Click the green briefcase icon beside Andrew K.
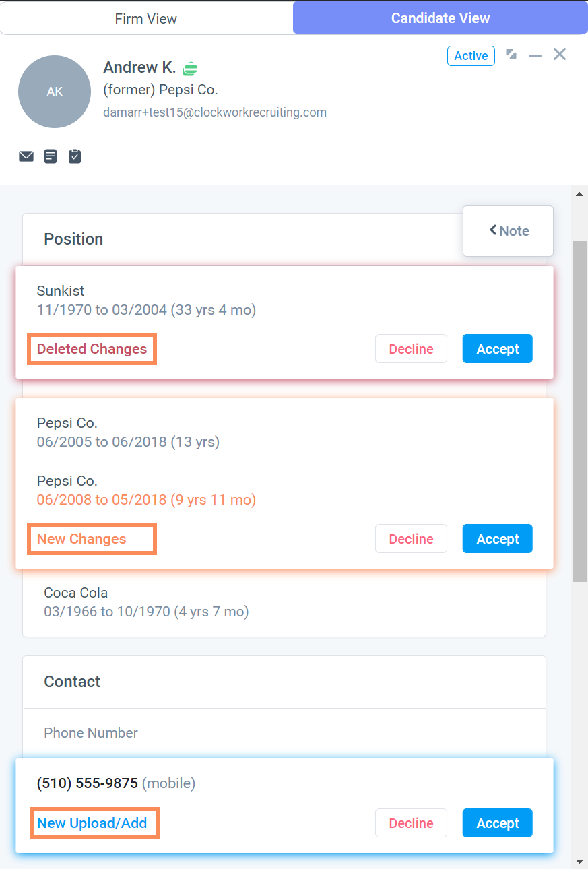The width and height of the screenshot is (588, 869). click(x=190, y=68)
